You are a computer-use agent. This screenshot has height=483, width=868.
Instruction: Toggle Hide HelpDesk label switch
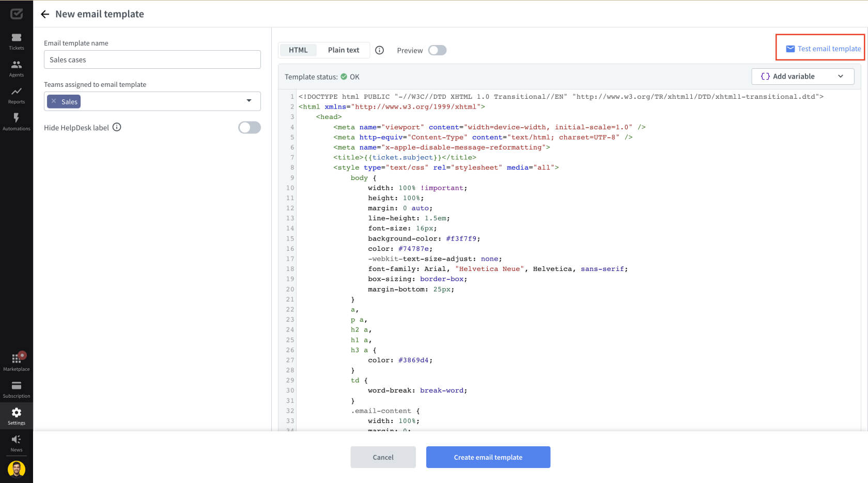[x=250, y=127]
